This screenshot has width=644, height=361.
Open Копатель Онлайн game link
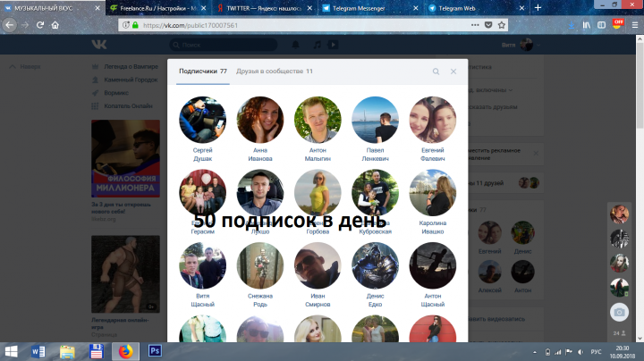point(128,105)
